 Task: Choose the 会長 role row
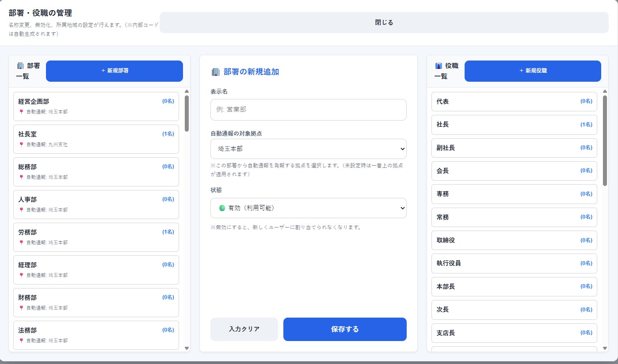click(x=514, y=171)
